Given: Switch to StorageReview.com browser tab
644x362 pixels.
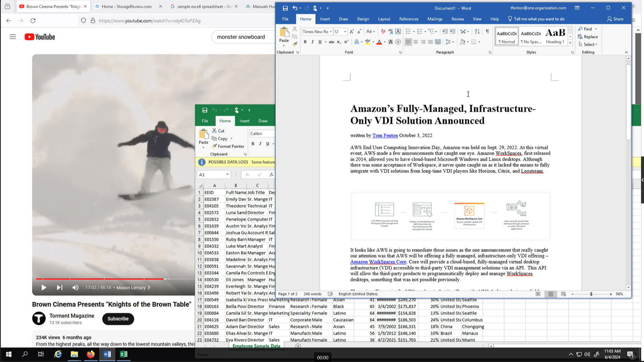Looking at the screenshot, I should coord(126,6).
